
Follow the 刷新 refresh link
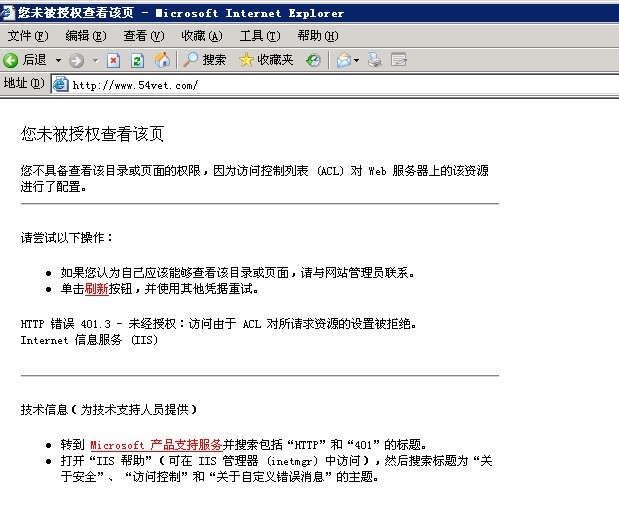tap(96, 289)
